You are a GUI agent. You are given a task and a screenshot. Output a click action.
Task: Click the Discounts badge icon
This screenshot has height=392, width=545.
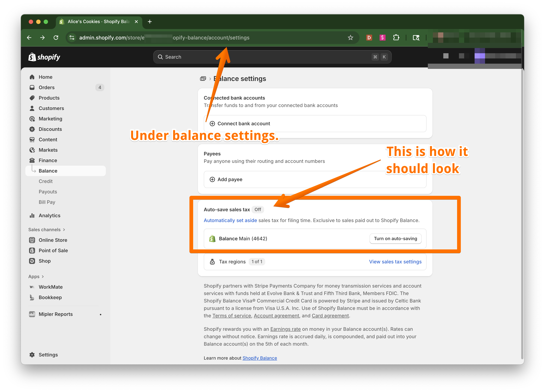(32, 129)
